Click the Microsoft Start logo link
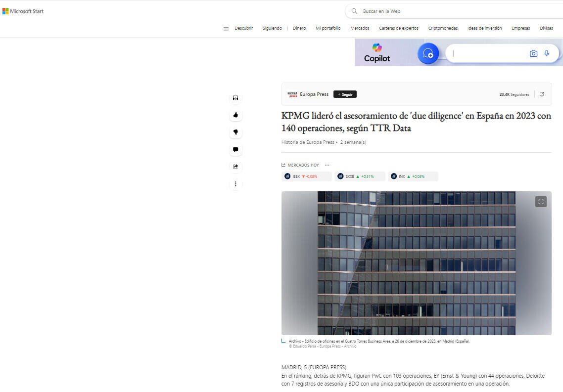Screen dimensions: 563x392 23,11
